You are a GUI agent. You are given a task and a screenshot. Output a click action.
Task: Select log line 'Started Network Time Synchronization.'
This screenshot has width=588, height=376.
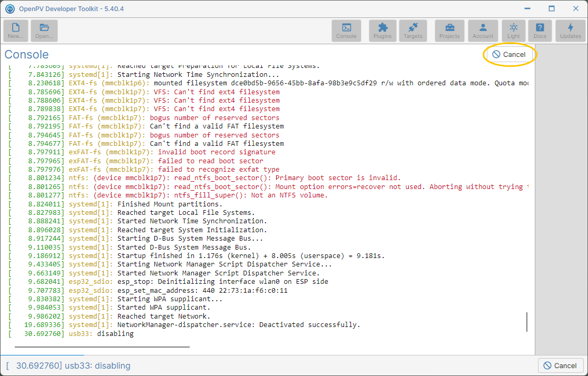[138, 221]
